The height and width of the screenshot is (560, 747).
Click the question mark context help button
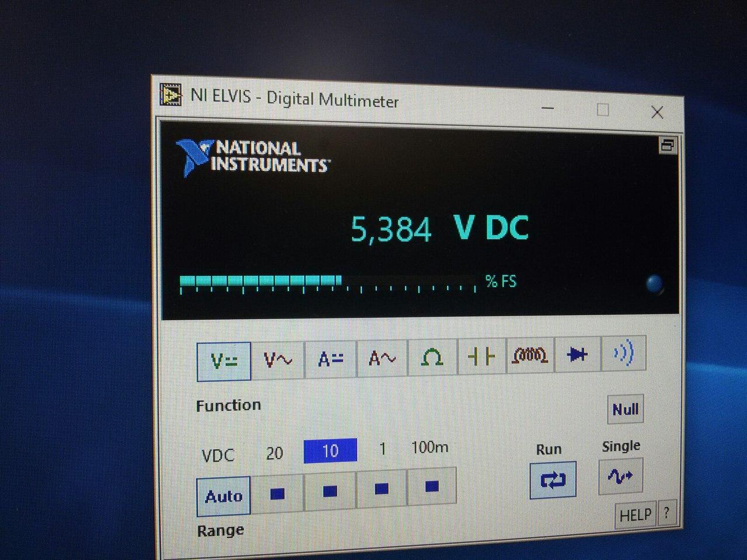(666, 513)
